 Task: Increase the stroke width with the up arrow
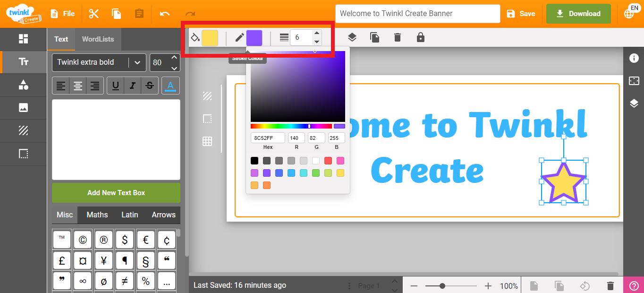pyautogui.click(x=317, y=33)
